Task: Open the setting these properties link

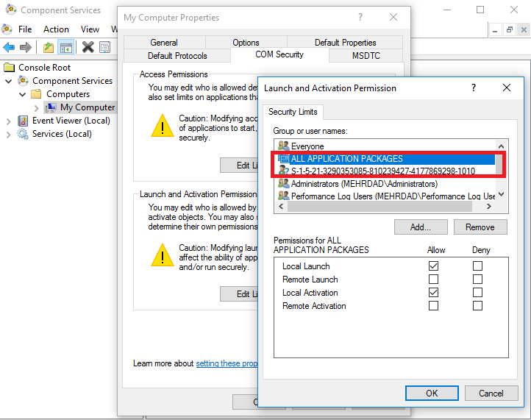Action: [227, 363]
